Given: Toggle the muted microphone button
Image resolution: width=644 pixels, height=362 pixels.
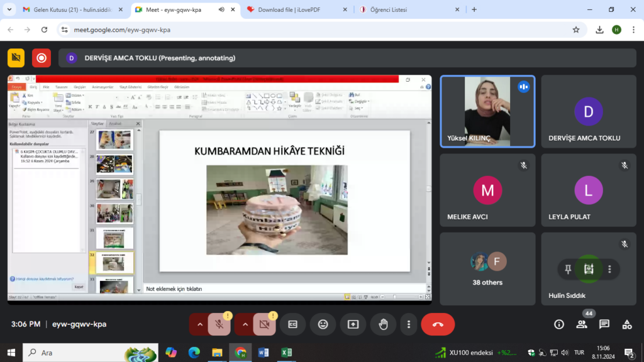Looking at the screenshot, I should pos(219,324).
